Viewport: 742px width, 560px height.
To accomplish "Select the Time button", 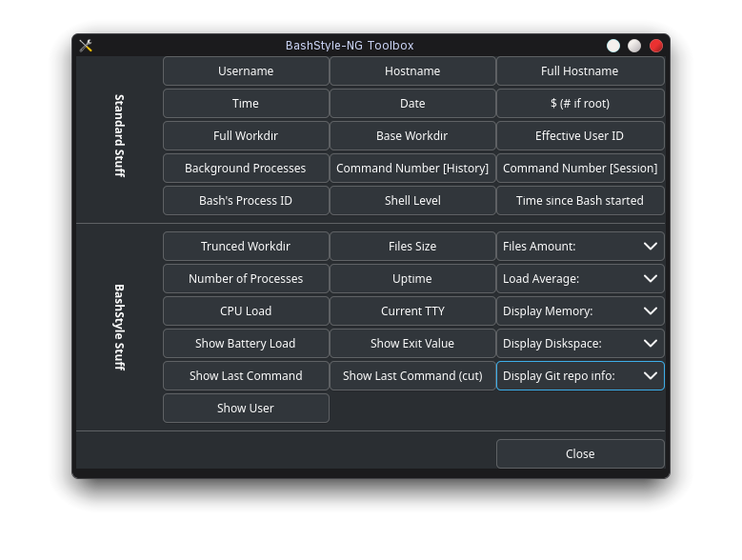I will [246, 103].
